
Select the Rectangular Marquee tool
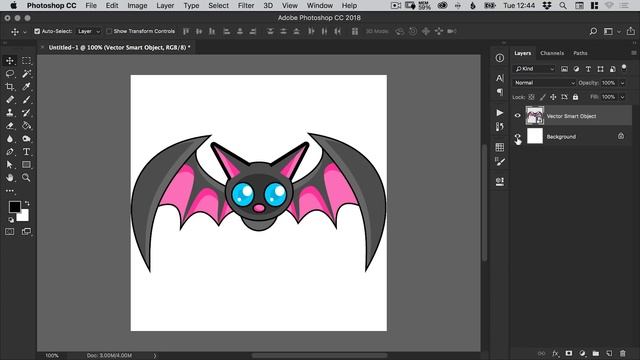26,60
